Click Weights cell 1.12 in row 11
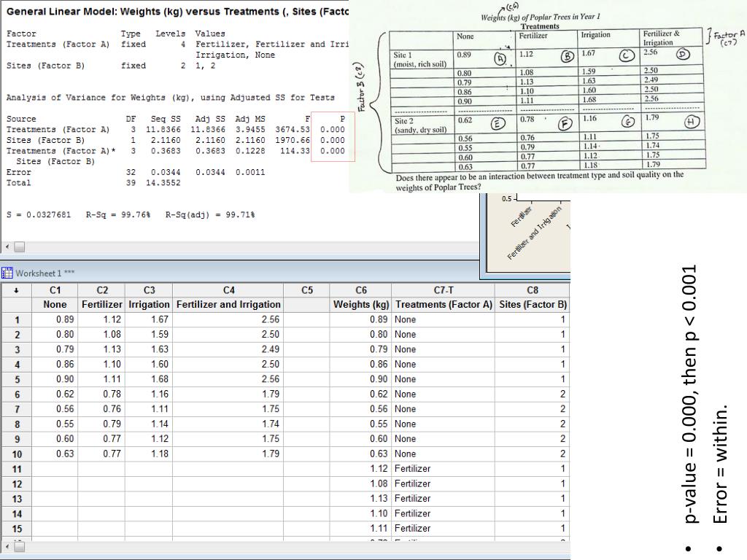Viewport: 747px width, 560px height. click(x=360, y=469)
